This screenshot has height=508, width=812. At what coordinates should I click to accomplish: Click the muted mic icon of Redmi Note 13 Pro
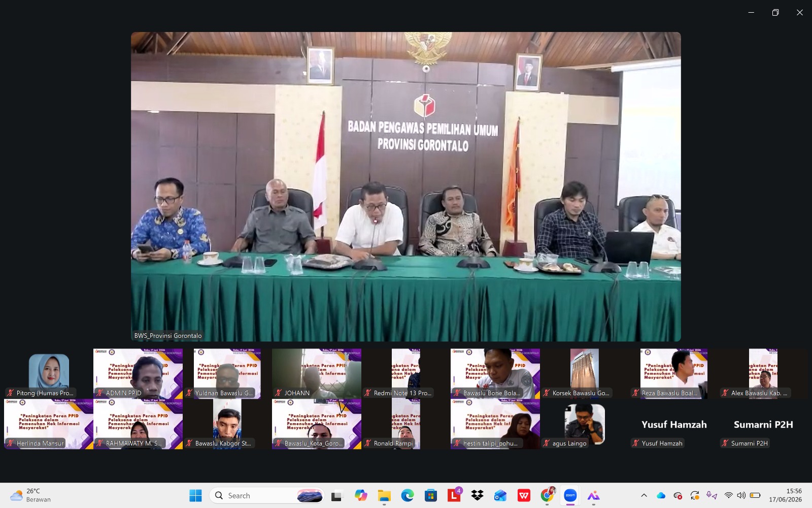[x=367, y=393]
